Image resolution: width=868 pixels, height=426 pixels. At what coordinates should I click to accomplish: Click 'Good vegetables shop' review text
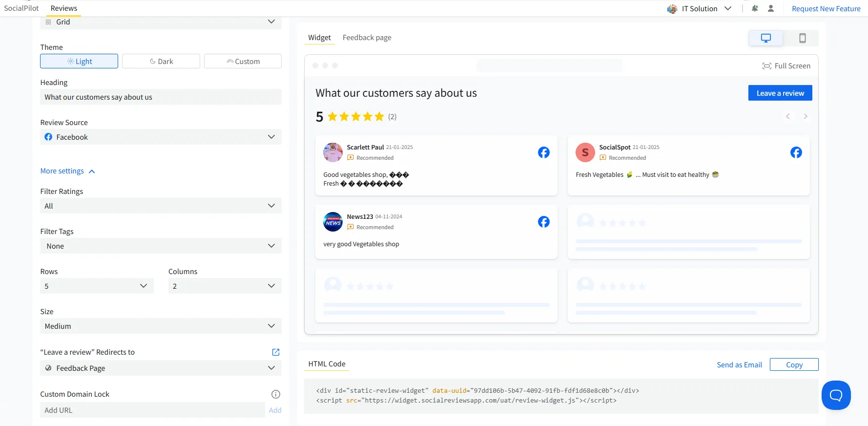(366, 179)
